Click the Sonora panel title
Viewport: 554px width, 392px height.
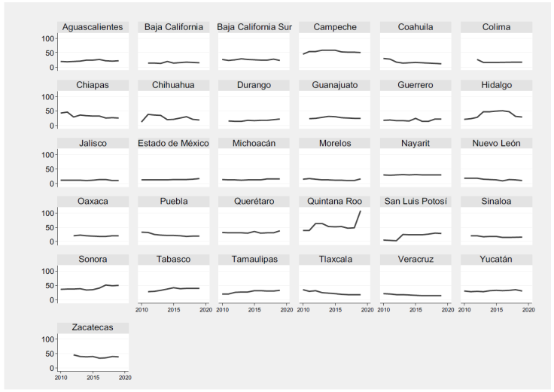click(93, 260)
